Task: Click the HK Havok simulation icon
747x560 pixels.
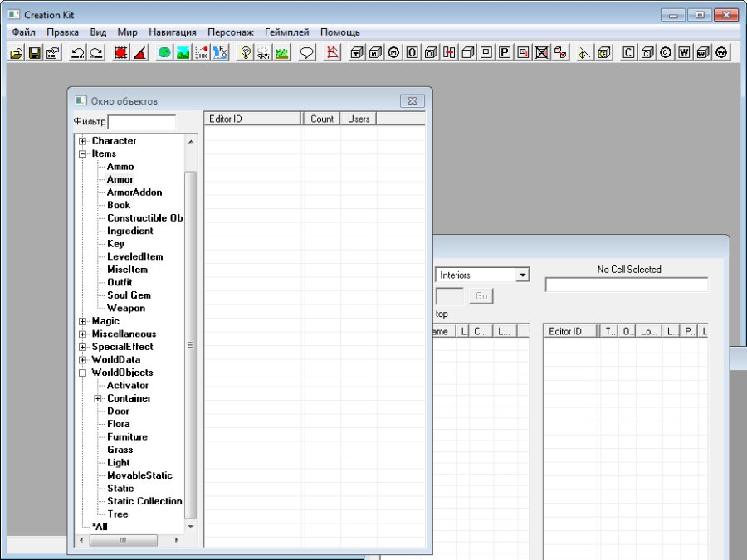Action: 202,52
